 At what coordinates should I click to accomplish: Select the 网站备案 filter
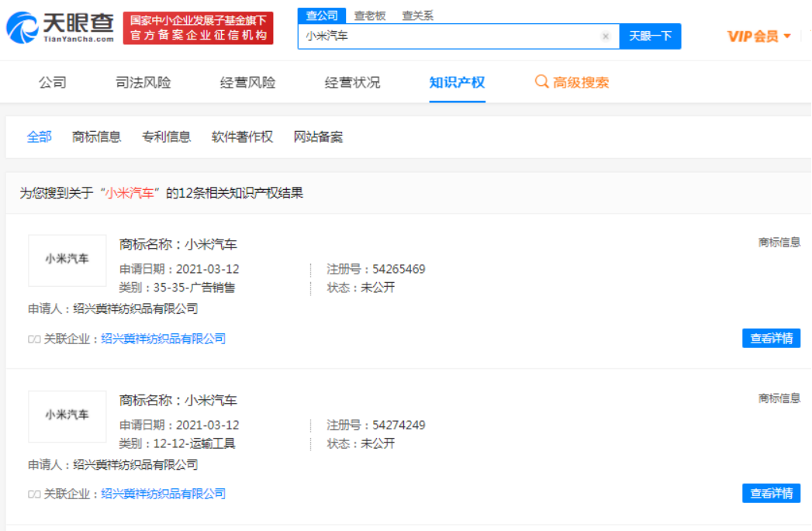[x=318, y=136]
